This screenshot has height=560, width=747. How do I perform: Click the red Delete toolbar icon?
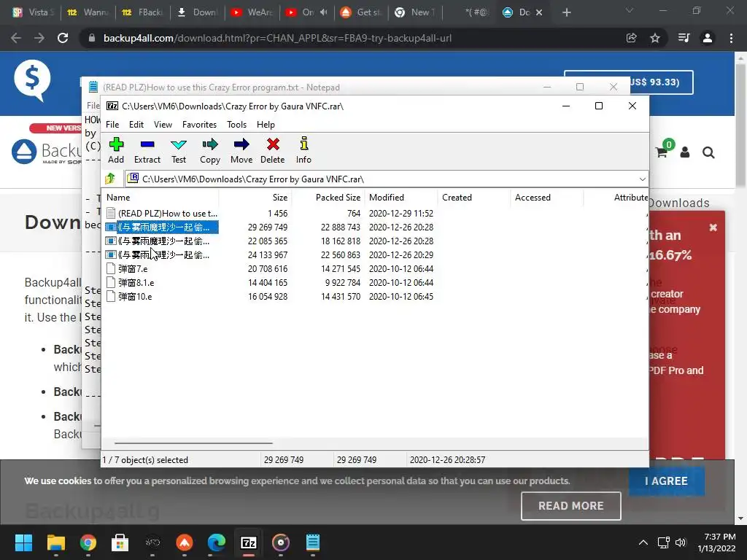pyautogui.click(x=273, y=150)
